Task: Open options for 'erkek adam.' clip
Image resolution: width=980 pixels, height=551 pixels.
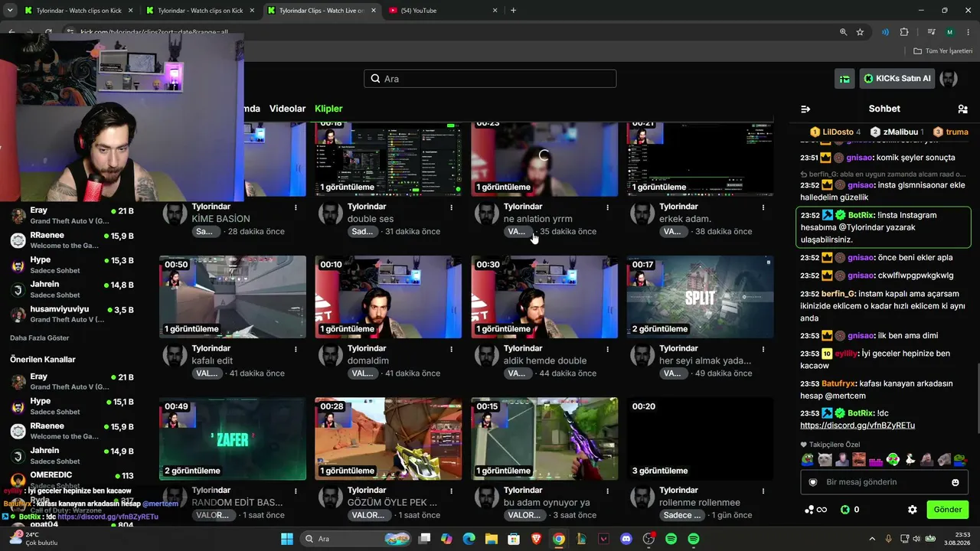Action: [x=763, y=207]
